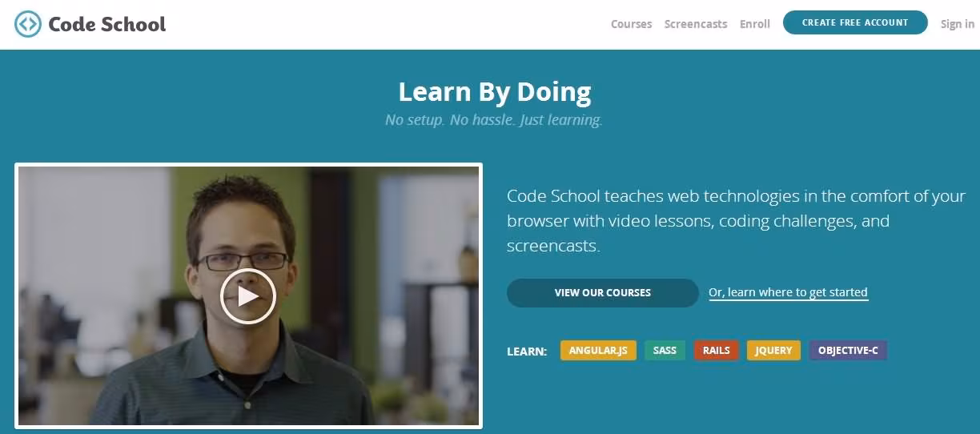Click the "No setup. No hassle." tagline
The height and width of the screenshot is (434, 980).
pyautogui.click(x=494, y=120)
